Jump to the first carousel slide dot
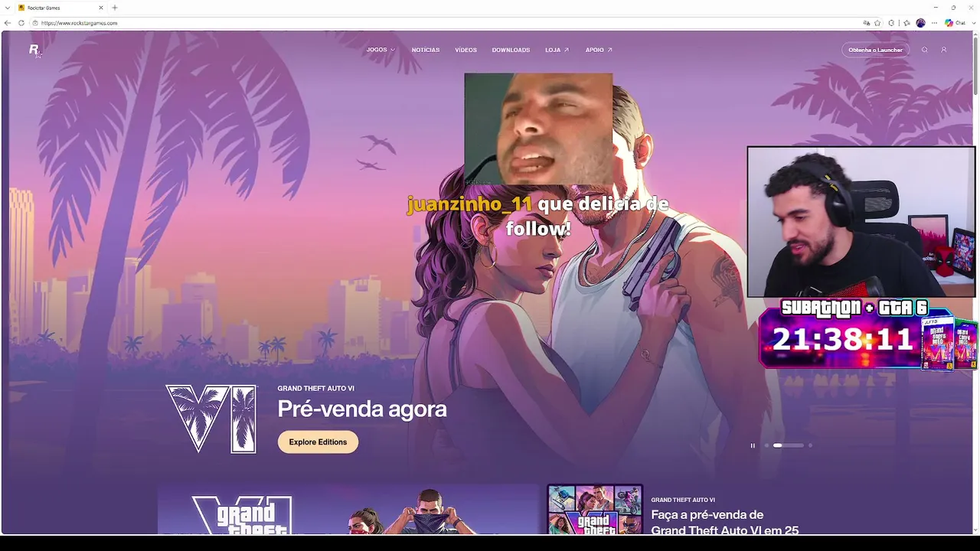The image size is (980, 551). coord(766,445)
